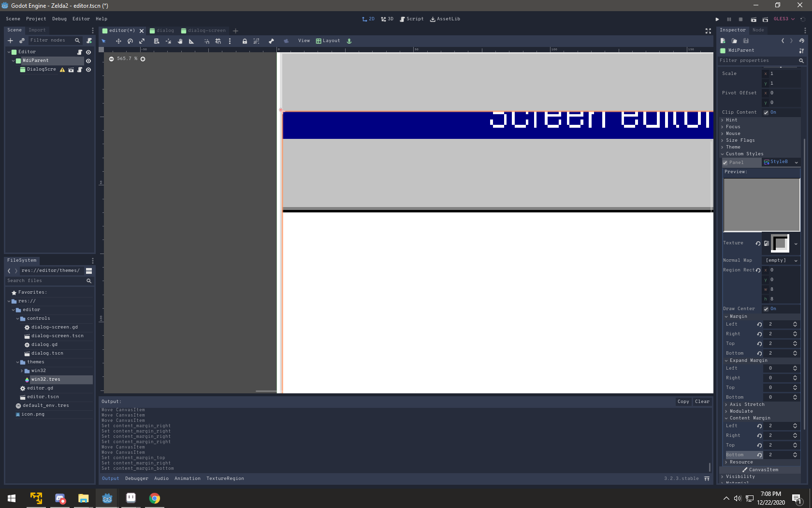
Task: Collapse the themes folder in FileSystem
Action: (18, 362)
